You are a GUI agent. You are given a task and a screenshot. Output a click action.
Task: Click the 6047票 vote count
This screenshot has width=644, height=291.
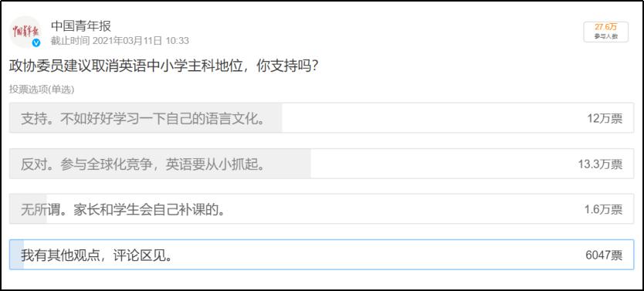(604, 255)
